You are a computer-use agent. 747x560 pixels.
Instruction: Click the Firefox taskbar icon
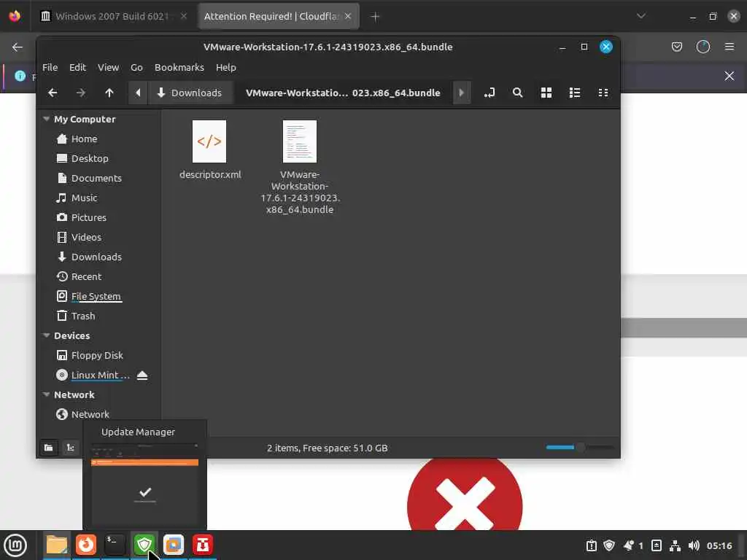(x=86, y=545)
